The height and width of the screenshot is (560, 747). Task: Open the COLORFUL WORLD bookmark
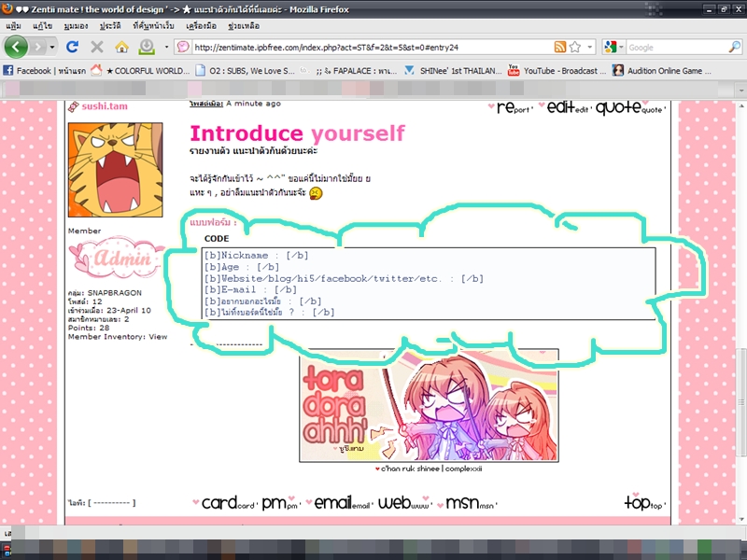(x=140, y=71)
